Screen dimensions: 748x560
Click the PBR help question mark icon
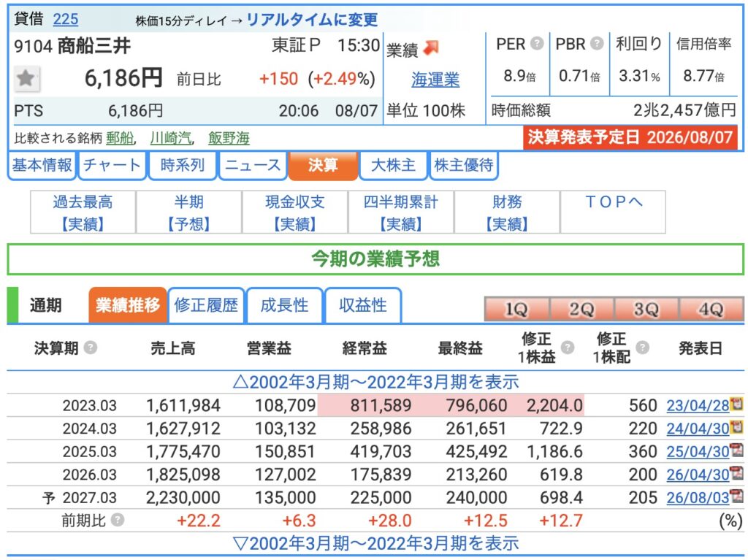coord(597,44)
